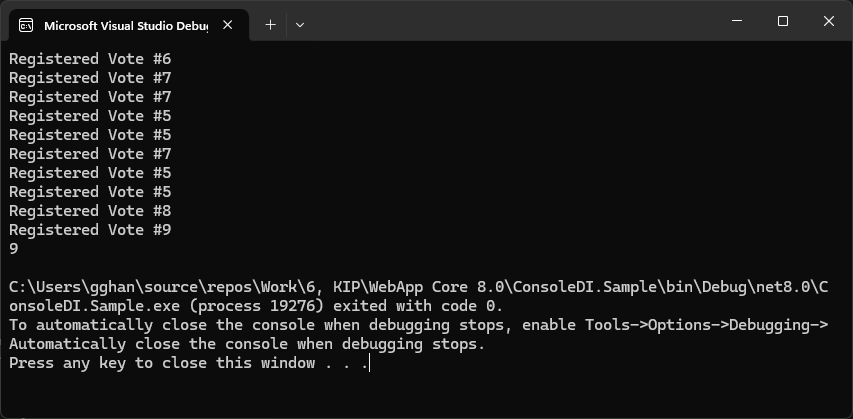
Task: Click the text cursor after the prompt
Action: 370,364
